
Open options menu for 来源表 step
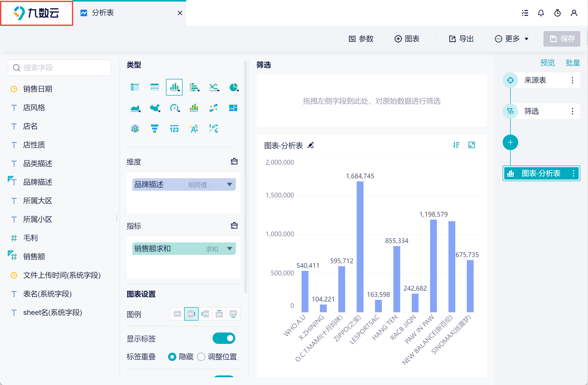(x=572, y=80)
